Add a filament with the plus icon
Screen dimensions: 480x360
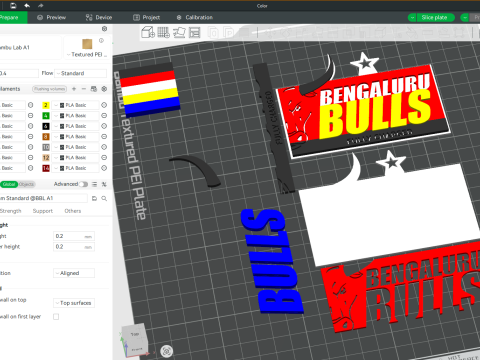pos(74,89)
